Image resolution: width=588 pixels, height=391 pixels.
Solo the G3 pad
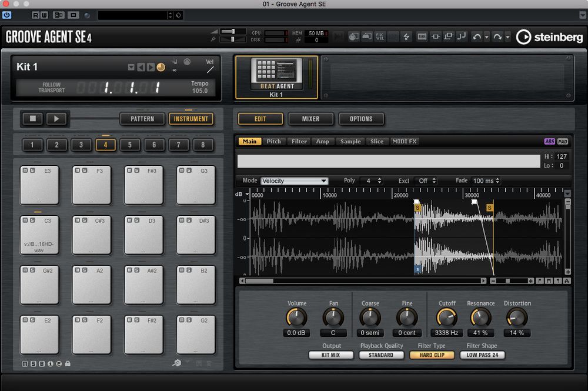(x=189, y=171)
